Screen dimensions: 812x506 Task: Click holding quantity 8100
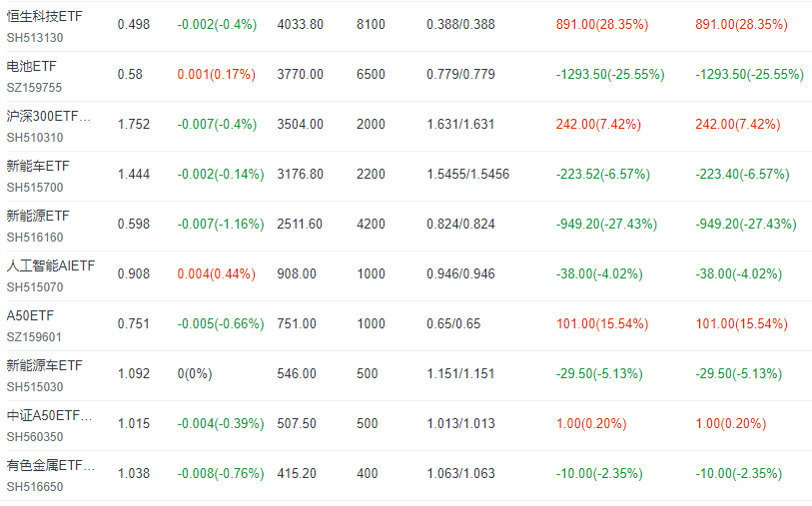pos(371,24)
